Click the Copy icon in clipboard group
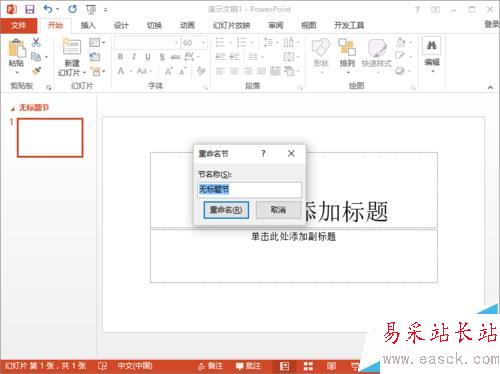The height and width of the screenshot is (374, 500). point(36,57)
